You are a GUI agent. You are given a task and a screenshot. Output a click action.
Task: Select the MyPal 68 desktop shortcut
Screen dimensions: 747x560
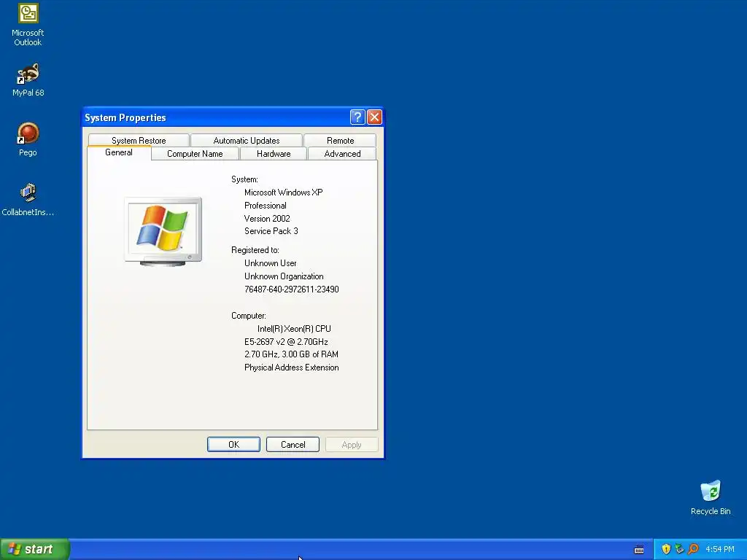(x=28, y=80)
